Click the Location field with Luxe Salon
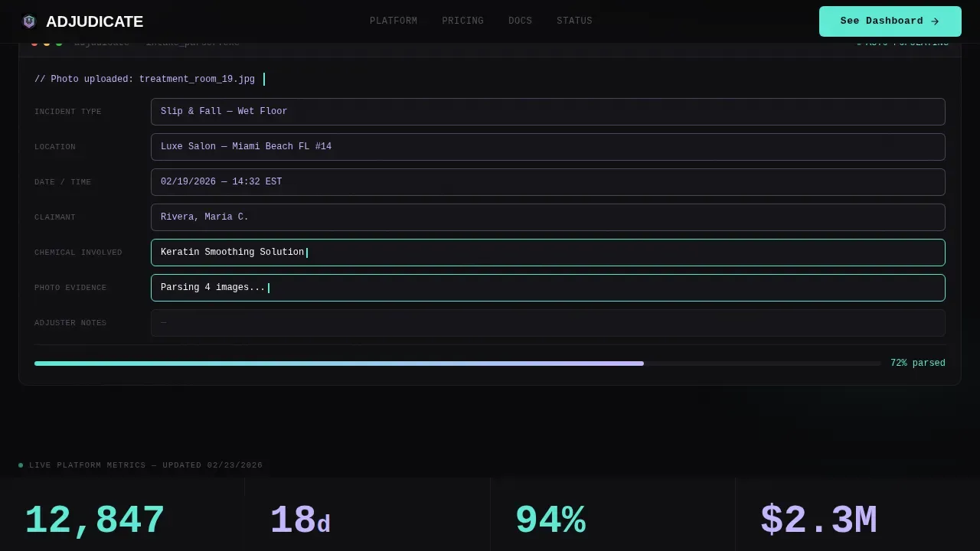This screenshot has height=551, width=980. click(x=548, y=147)
